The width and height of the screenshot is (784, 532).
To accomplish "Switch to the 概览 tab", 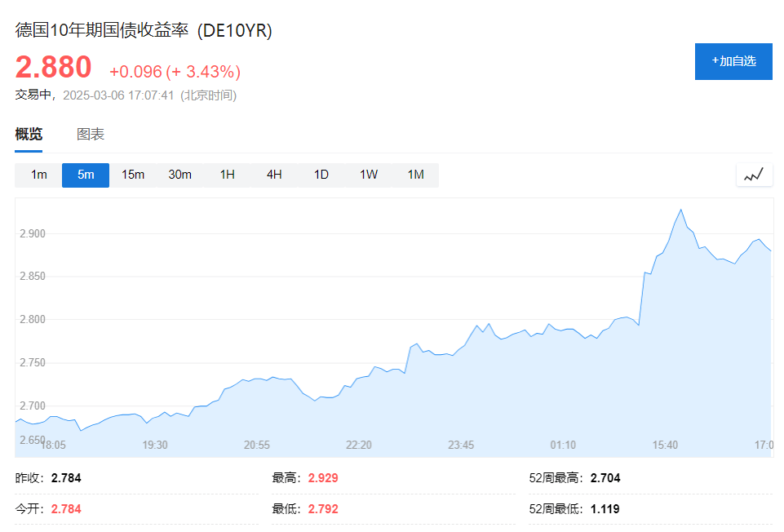I will pos(29,133).
